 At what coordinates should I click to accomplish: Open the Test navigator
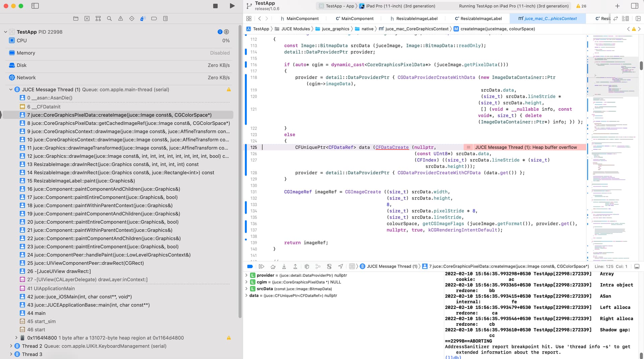(x=132, y=18)
